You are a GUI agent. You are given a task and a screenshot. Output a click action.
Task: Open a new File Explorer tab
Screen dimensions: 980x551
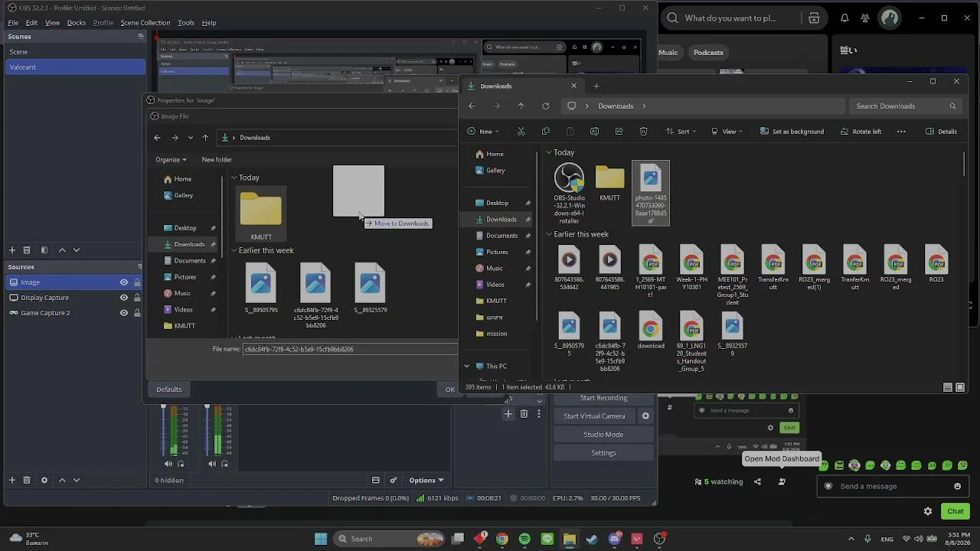tap(596, 86)
